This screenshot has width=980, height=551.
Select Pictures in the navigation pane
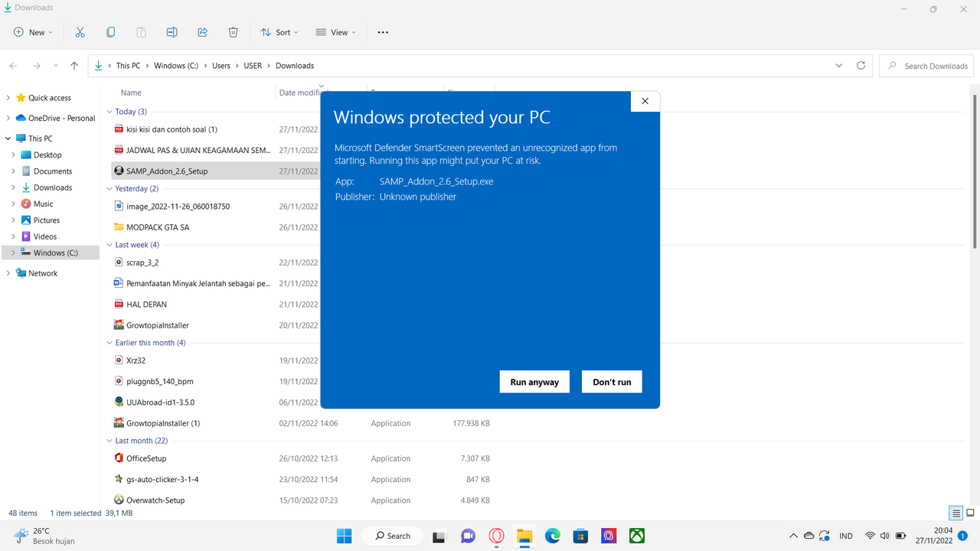(x=47, y=220)
